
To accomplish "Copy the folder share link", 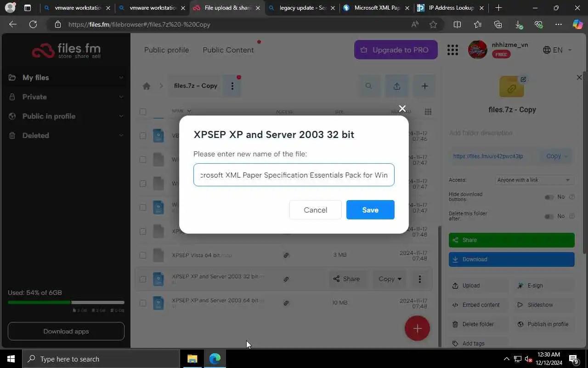I will pyautogui.click(x=556, y=156).
